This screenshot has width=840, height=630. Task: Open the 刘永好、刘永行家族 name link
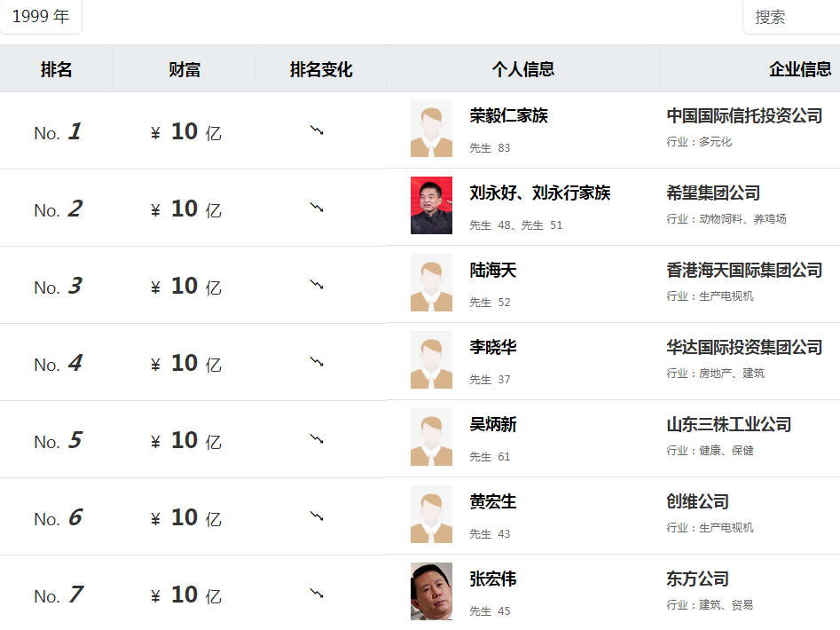539,193
